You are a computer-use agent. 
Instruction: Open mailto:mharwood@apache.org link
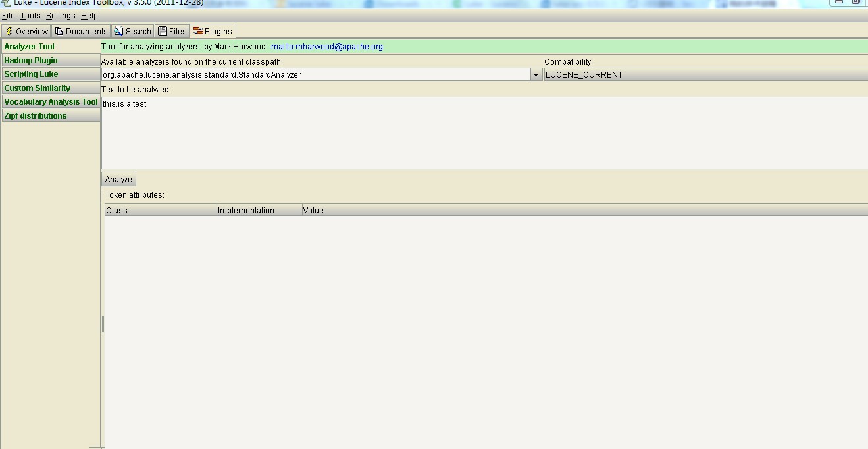pos(327,47)
